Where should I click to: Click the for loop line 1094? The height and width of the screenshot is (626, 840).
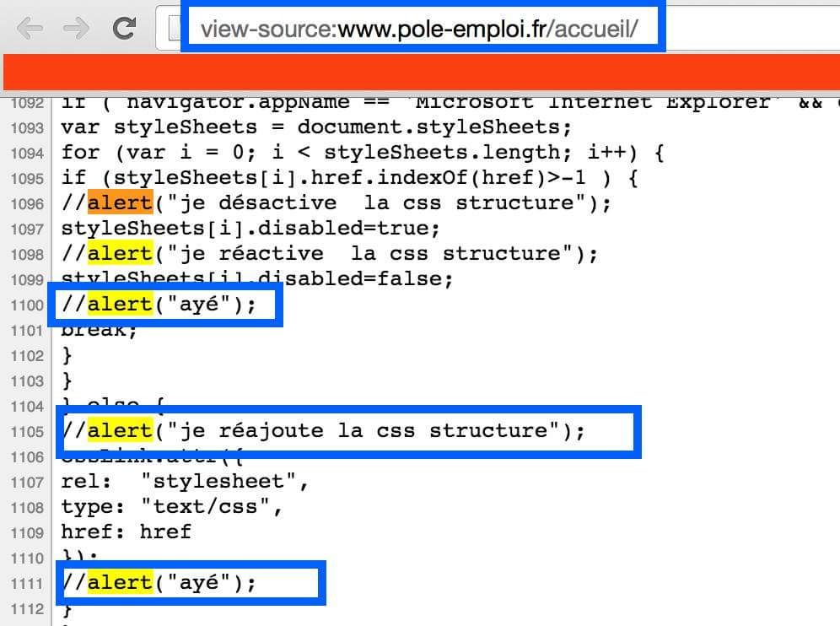[362, 153]
